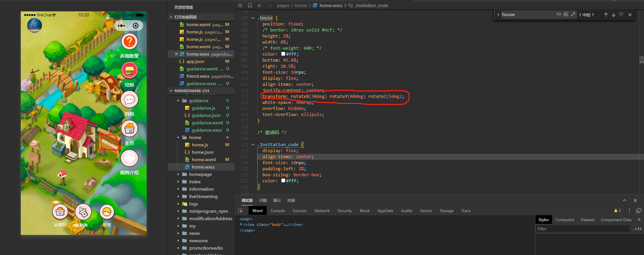Screen dimensions: 644x255
Task: Tap the 养殖数量 question mark icon
Action: click(129, 42)
